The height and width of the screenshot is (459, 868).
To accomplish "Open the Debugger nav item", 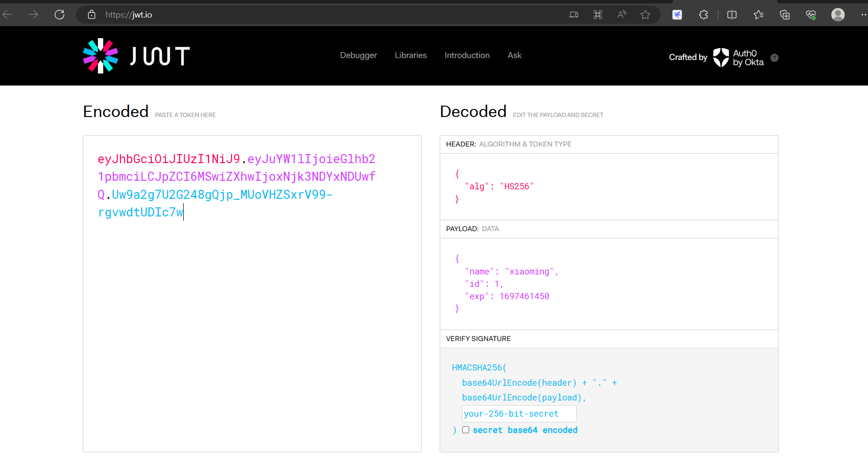I will pos(358,55).
